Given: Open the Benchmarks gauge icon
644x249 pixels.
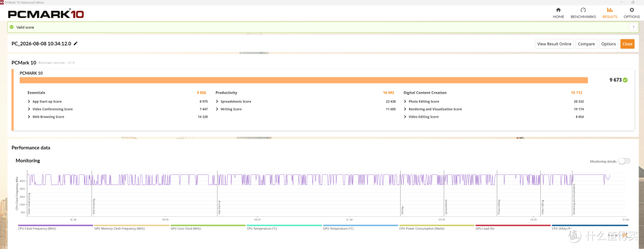Looking at the screenshot, I should [x=583, y=10].
